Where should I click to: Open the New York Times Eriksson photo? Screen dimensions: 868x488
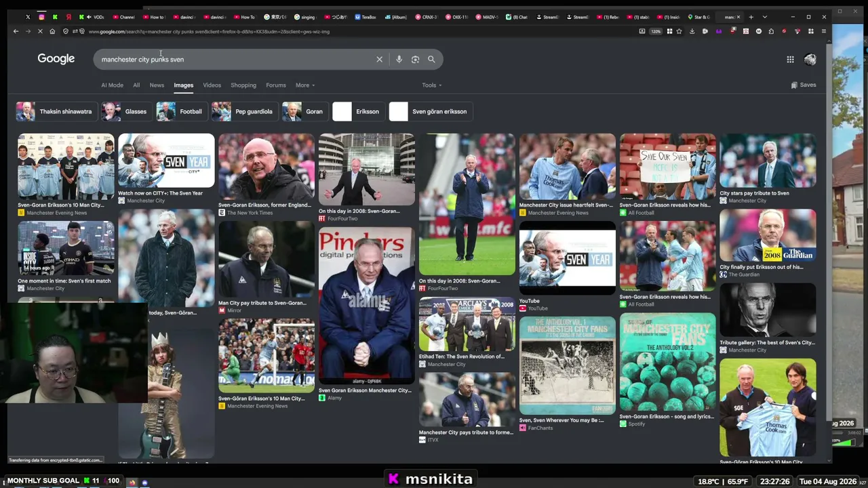click(267, 167)
